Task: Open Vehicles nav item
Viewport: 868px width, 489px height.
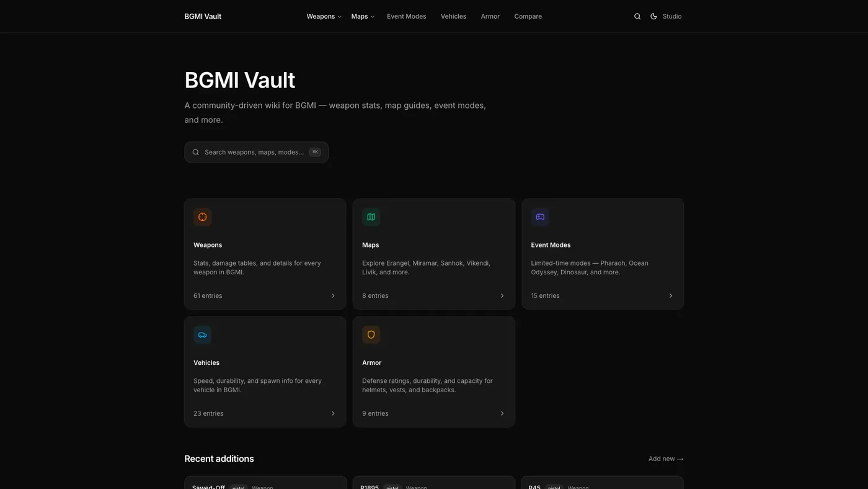Action: tap(453, 17)
